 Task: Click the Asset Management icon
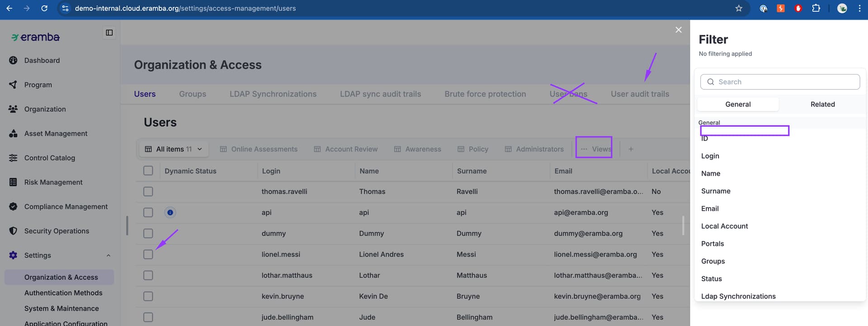(13, 133)
